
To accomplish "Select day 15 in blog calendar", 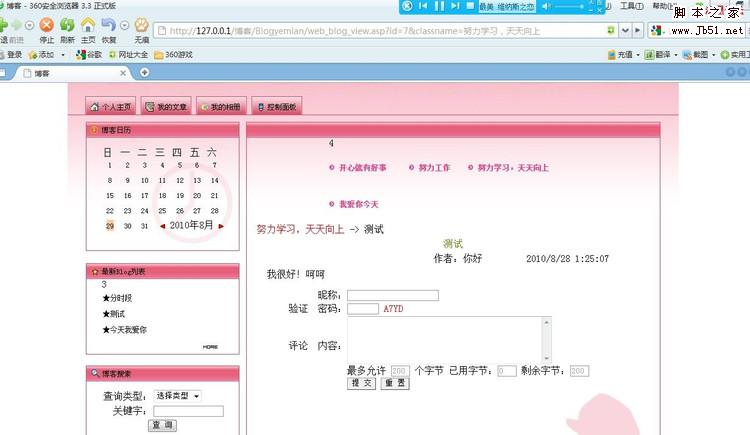I will (110, 196).
